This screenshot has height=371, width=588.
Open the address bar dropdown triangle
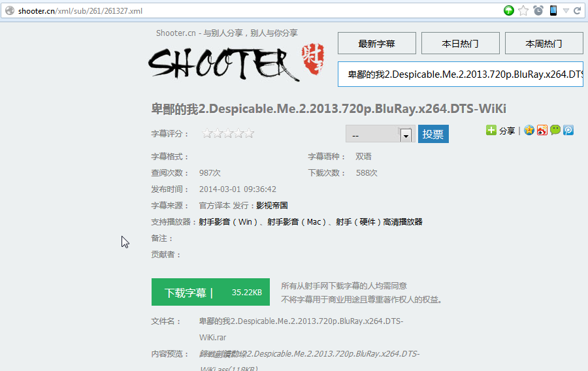pyautogui.click(x=566, y=11)
